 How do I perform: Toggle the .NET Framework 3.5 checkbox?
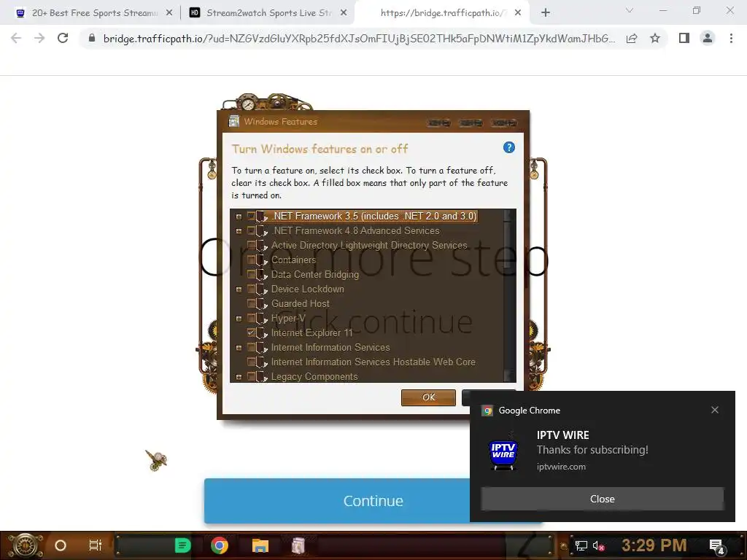click(251, 216)
